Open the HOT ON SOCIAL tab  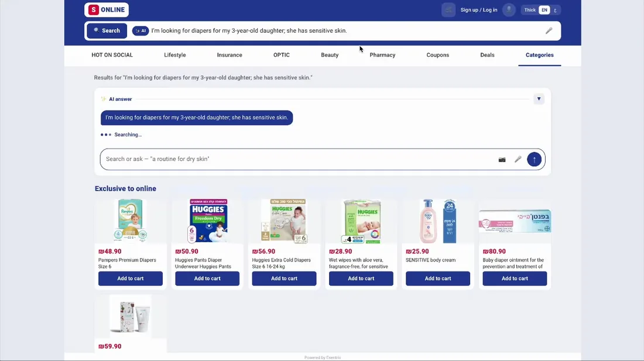[x=112, y=55]
